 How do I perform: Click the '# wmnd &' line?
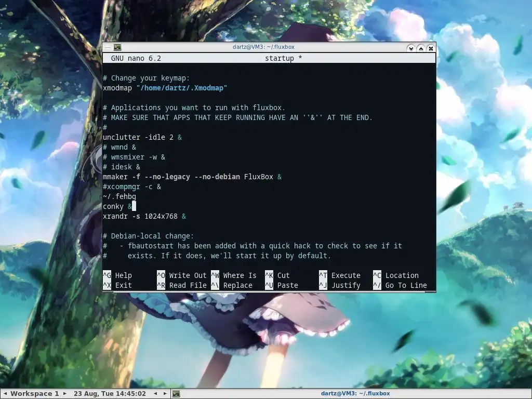click(119, 147)
